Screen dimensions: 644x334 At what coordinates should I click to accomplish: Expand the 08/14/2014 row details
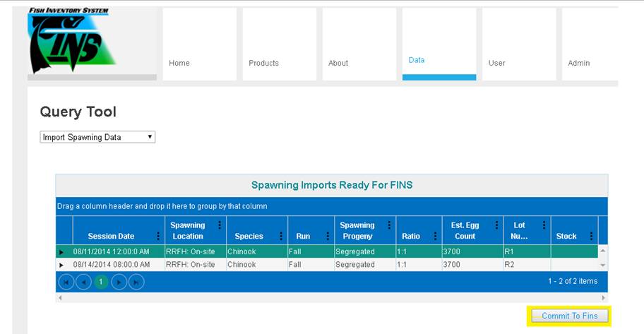tap(61, 265)
